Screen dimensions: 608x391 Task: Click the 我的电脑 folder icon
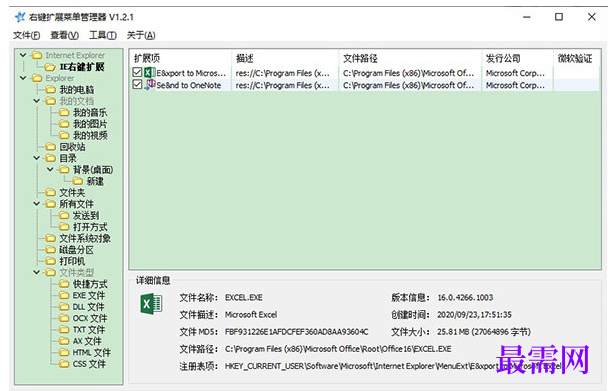[x=50, y=90]
